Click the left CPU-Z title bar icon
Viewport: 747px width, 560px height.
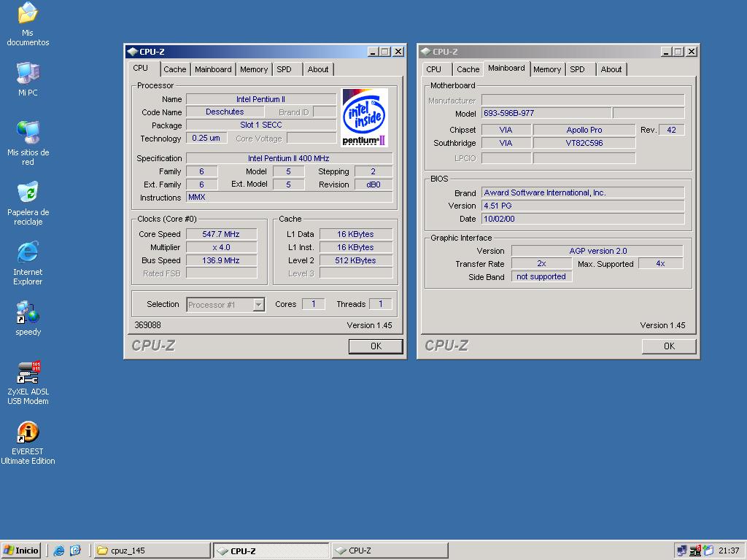(x=133, y=52)
